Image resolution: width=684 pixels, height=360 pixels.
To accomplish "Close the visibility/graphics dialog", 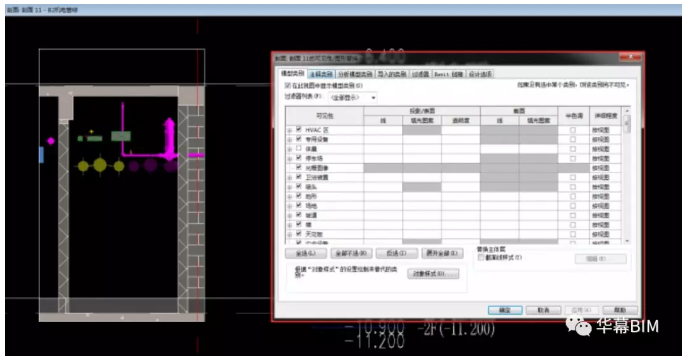I will pyautogui.click(x=631, y=57).
